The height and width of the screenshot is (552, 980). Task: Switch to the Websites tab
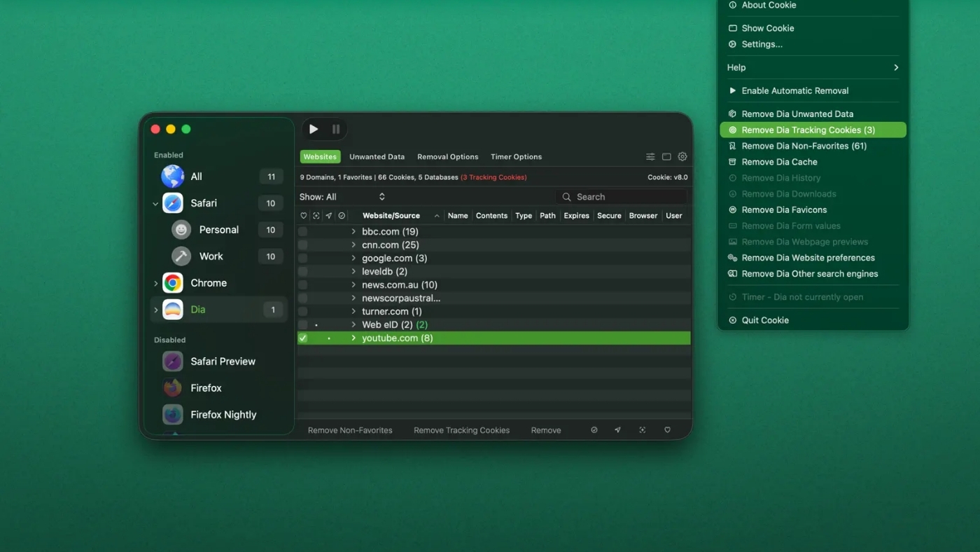click(x=320, y=157)
